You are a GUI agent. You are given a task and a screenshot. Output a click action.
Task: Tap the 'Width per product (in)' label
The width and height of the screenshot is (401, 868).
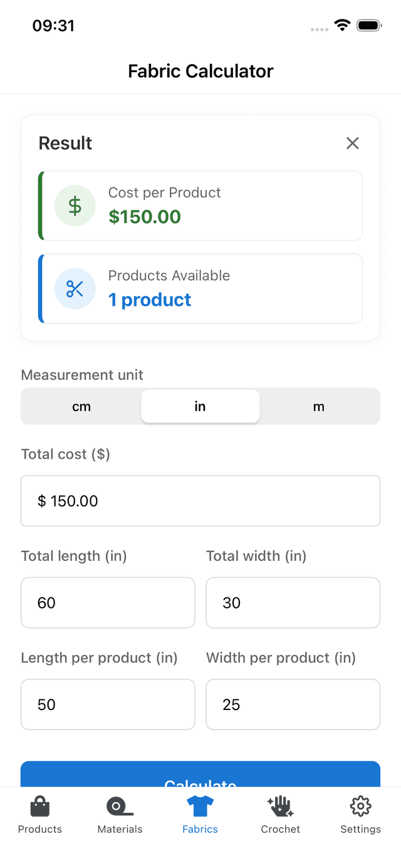[x=281, y=658]
